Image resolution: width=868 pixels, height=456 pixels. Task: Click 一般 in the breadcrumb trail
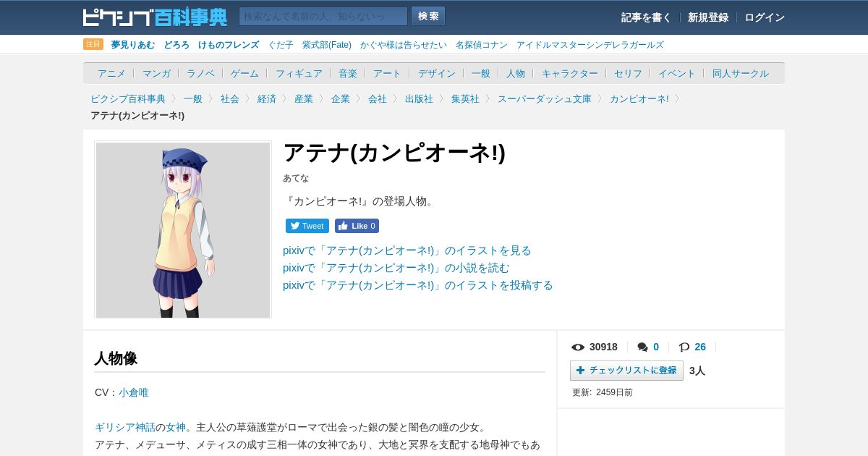[x=193, y=98]
